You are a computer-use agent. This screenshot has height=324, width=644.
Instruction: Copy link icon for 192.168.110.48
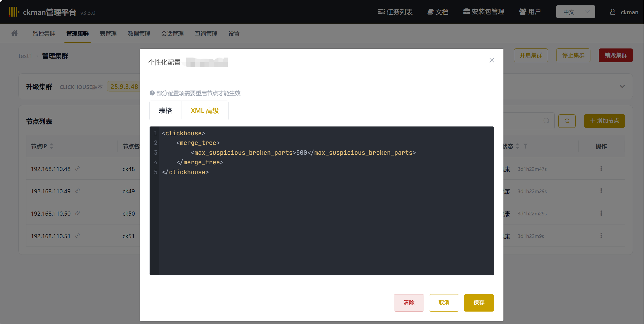pyautogui.click(x=77, y=168)
